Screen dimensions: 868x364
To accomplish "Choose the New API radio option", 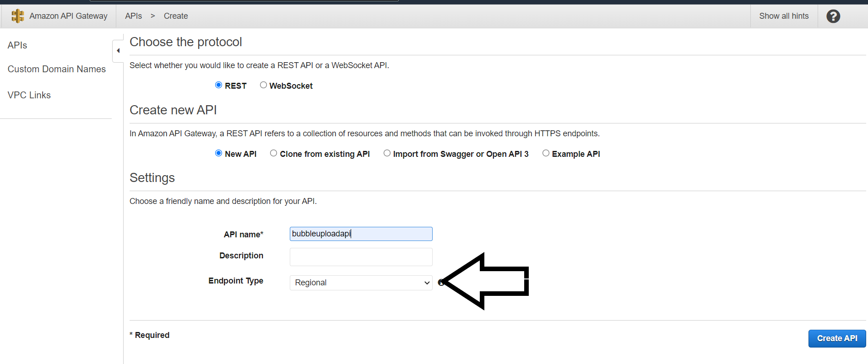I will 219,153.
